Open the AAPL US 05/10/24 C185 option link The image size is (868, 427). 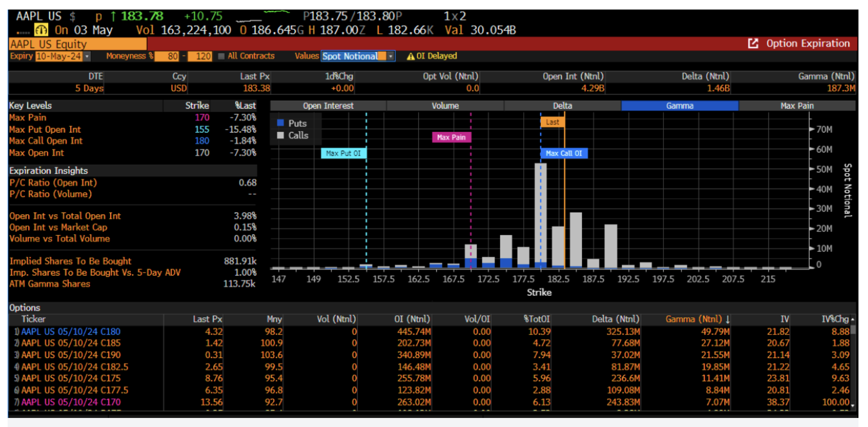tap(71, 343)
